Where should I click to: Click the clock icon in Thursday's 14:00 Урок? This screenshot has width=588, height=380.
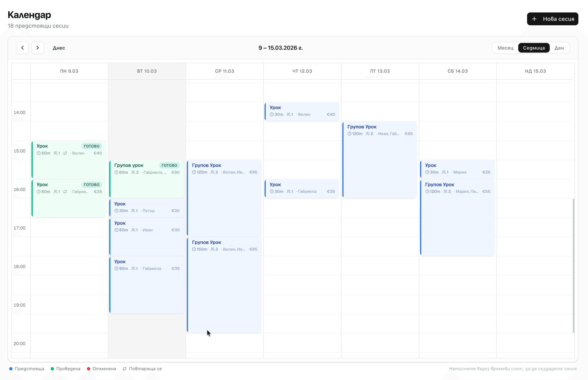pos(272,114)
